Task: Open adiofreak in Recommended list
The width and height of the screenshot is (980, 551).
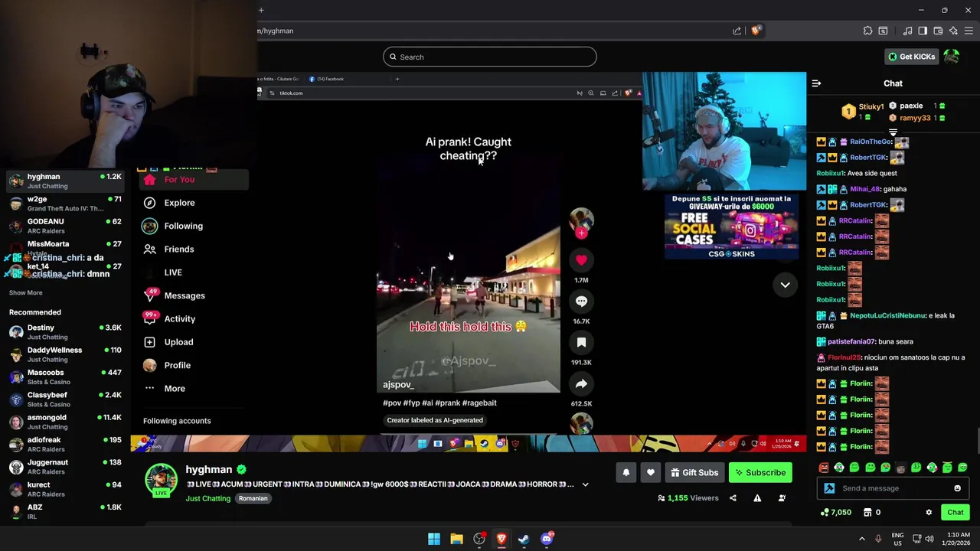Action: [x=65, y=445]
